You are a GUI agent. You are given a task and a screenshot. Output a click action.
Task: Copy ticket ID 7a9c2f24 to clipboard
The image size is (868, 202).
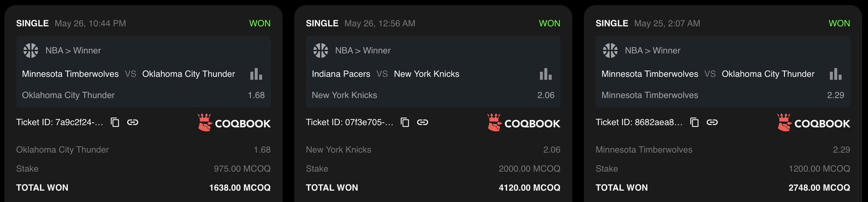(x=115, y=122)
